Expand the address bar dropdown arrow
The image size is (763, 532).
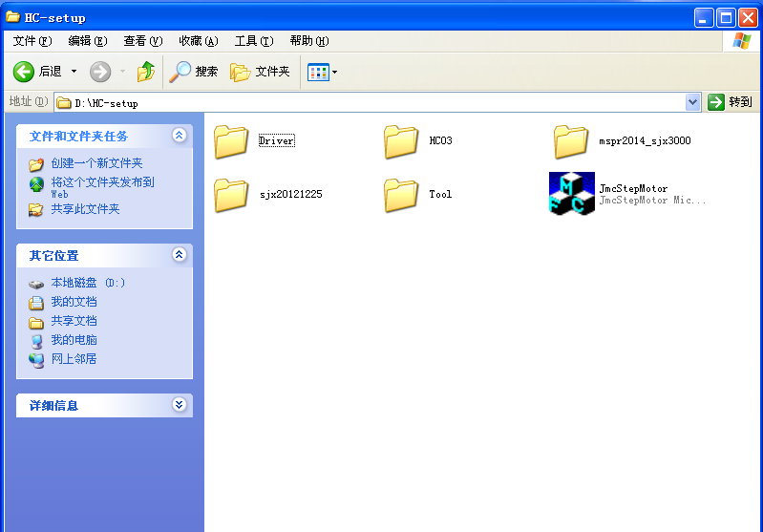click(693, 102)
